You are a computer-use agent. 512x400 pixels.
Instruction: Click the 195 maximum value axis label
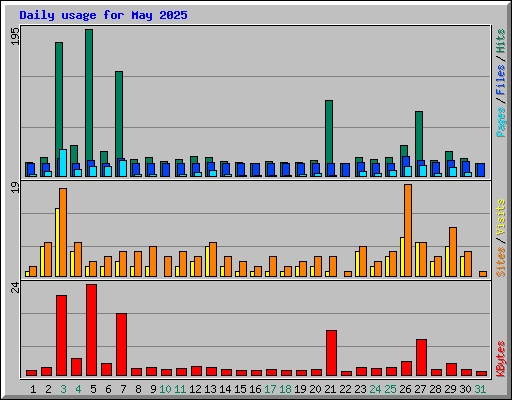click(15, 37)
